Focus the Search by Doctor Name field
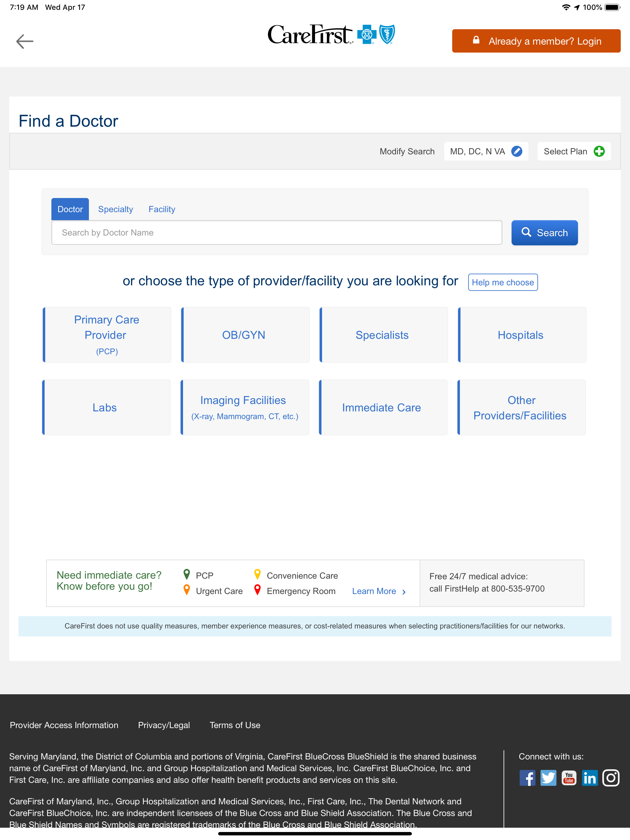 tap(277, 232)
